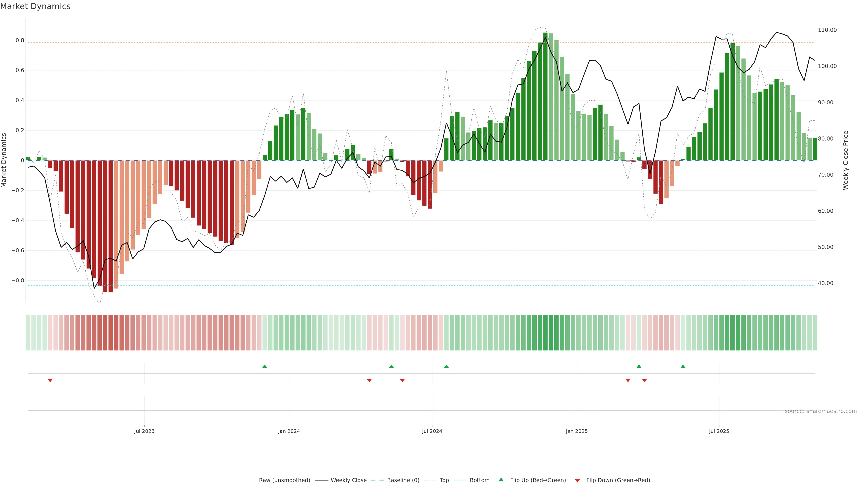Image resolution: width=868 pixels, height=488 pixels.
Task: Click the red flip-down marker just before Jul 2024
Action: click(x=402, y=380)
